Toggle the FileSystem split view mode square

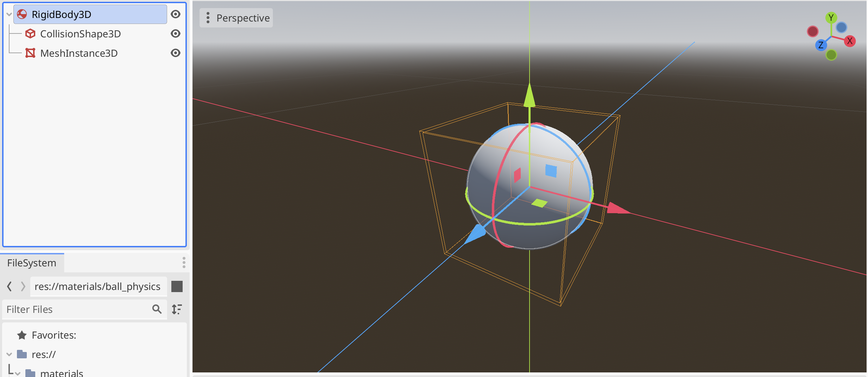point(177,286)
